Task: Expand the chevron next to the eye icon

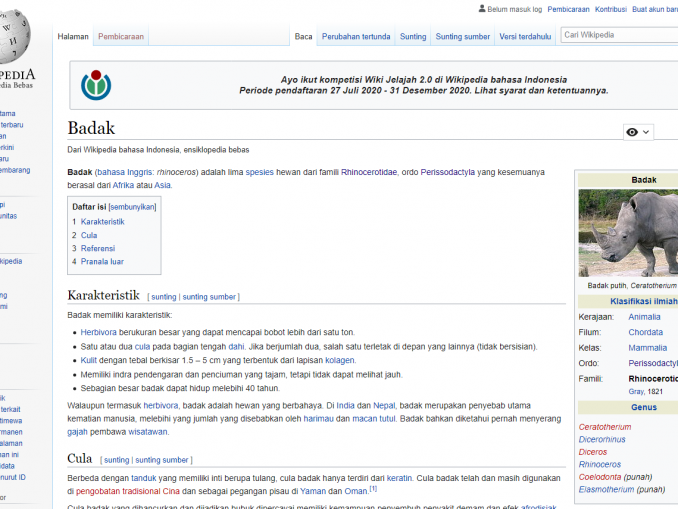Action: pos(646,132)
